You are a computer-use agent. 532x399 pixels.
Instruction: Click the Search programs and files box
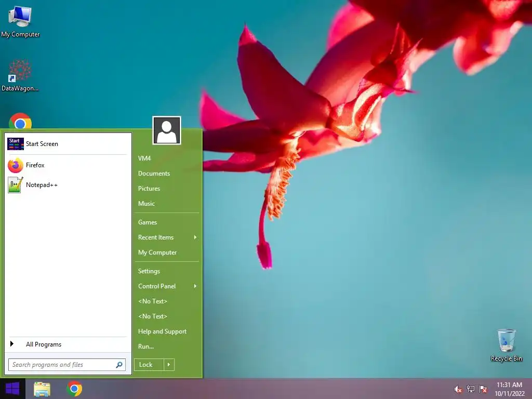point(67,365)
